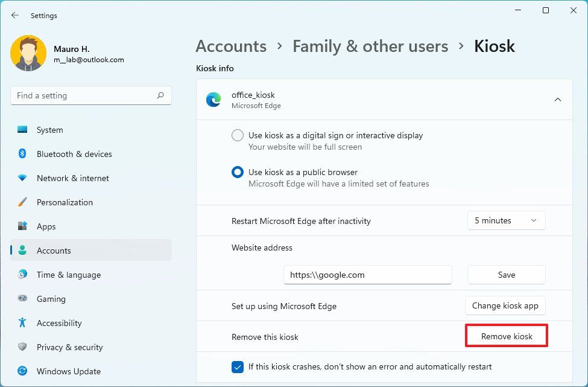This screenshot has height=387, width=588.
Task: Open System settings from the sidebar
Action: pyautogui.click(x=49, y=130)
